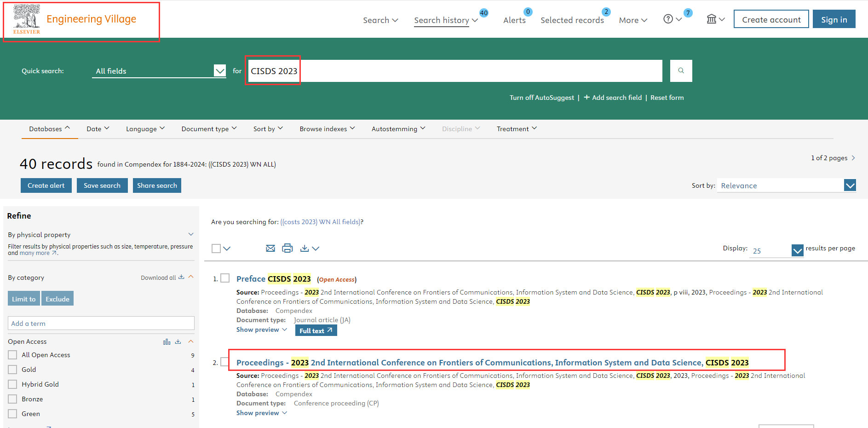
Task: Tick the Hybrid Gold checkbox
Action: click(x=12, y=384)
